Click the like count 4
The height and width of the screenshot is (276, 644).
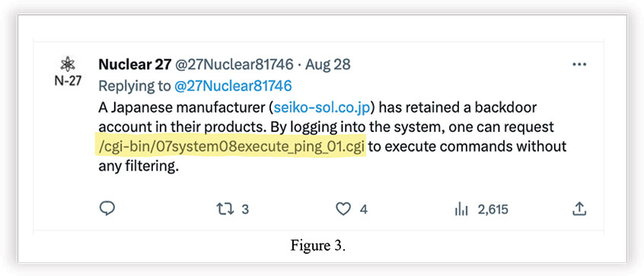(x=363, y=210)
